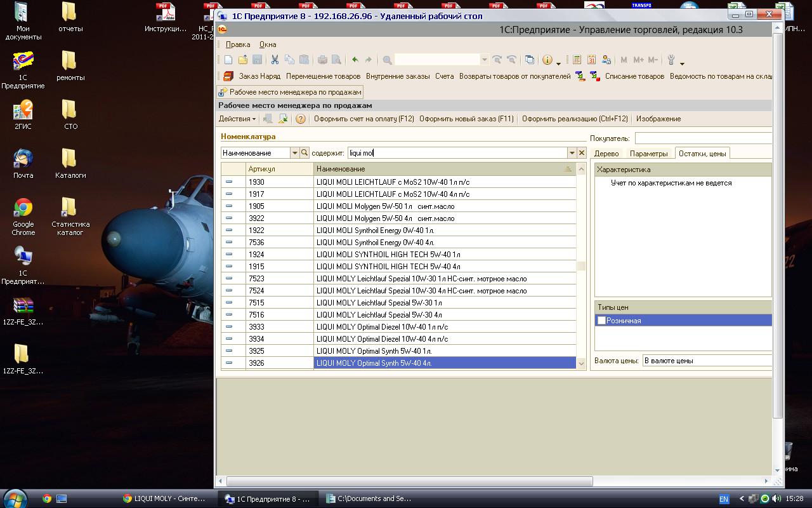The width and height of the screenshot is (812, 508).
Task: Open the ремонты desktop folder
Action: (70, 66)
